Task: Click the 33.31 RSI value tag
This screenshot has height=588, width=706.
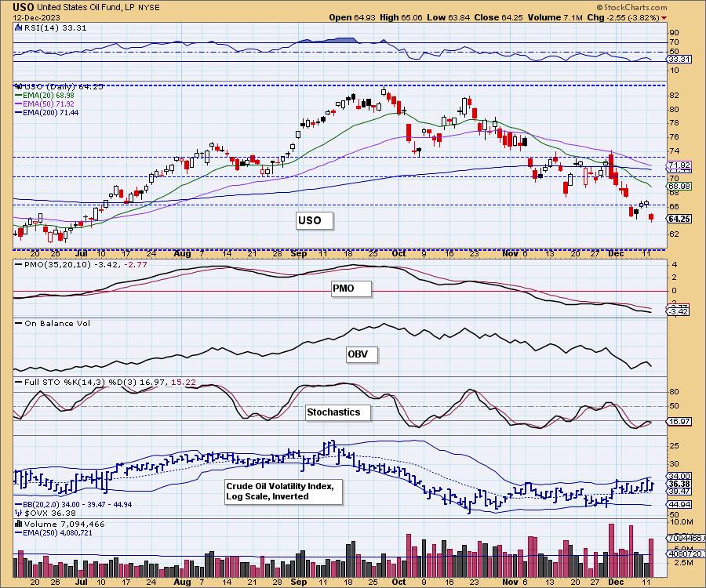Action: [679, 59]
